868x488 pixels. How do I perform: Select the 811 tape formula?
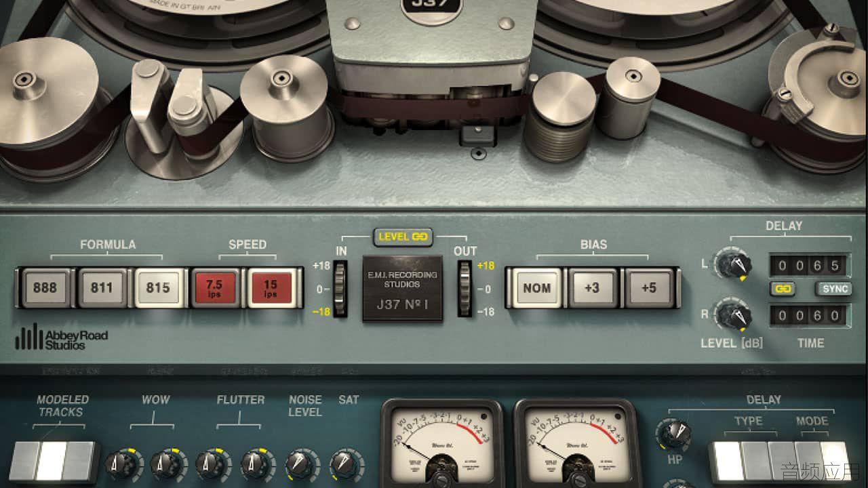[x=102, y=287]
